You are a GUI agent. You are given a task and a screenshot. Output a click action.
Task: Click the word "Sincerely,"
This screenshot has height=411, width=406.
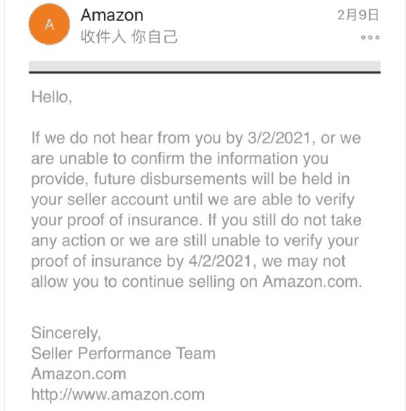[66, 333]
